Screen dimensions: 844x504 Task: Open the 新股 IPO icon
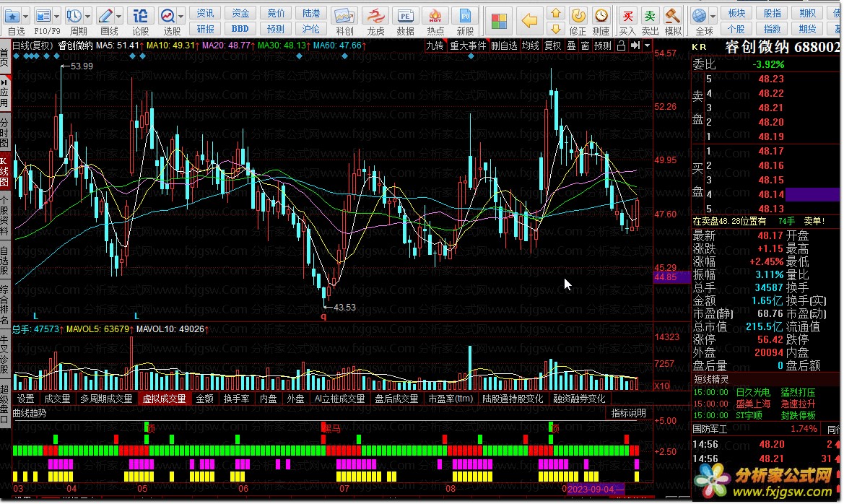[465, 16]
